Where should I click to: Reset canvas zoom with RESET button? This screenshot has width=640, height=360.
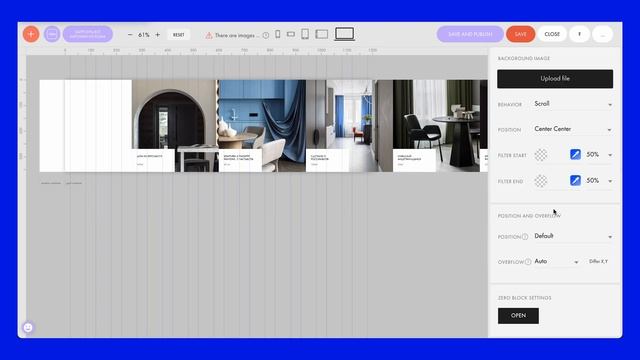click(x=179, y=35)
